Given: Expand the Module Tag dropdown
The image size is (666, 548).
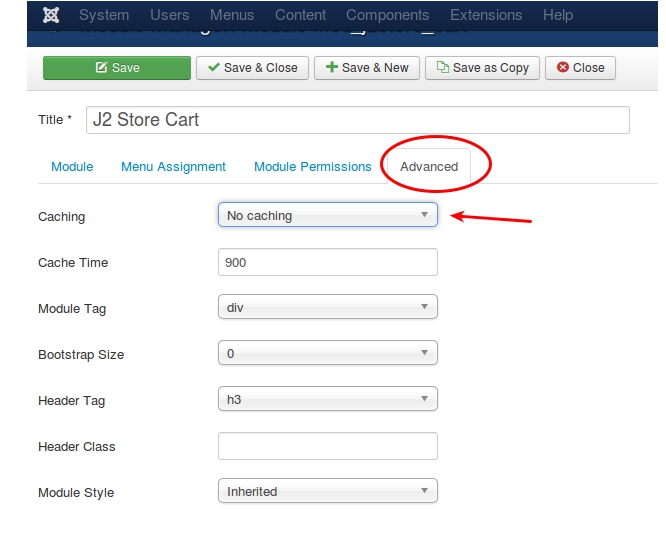Looking at the screenshot, I should [328, 307].
